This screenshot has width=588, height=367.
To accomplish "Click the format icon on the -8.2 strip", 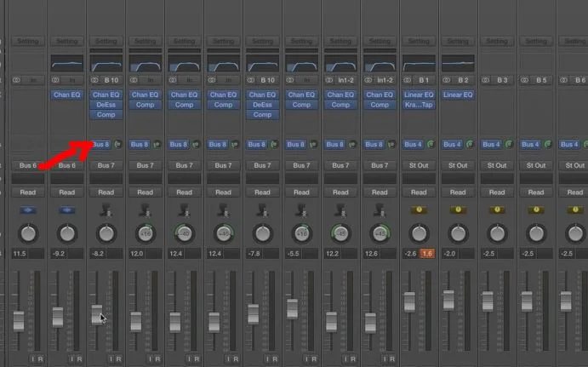I will (94, 80).
